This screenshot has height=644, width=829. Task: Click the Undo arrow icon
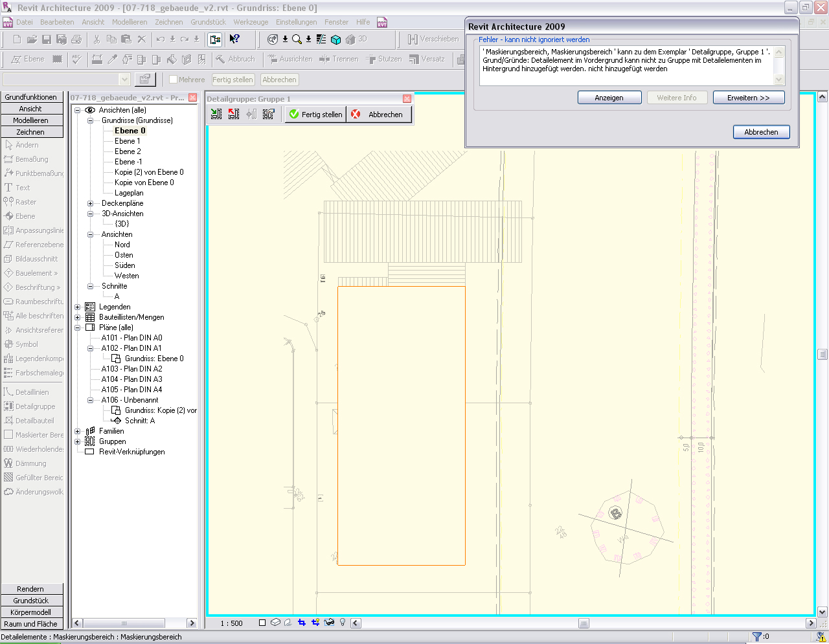coord(161,39)
